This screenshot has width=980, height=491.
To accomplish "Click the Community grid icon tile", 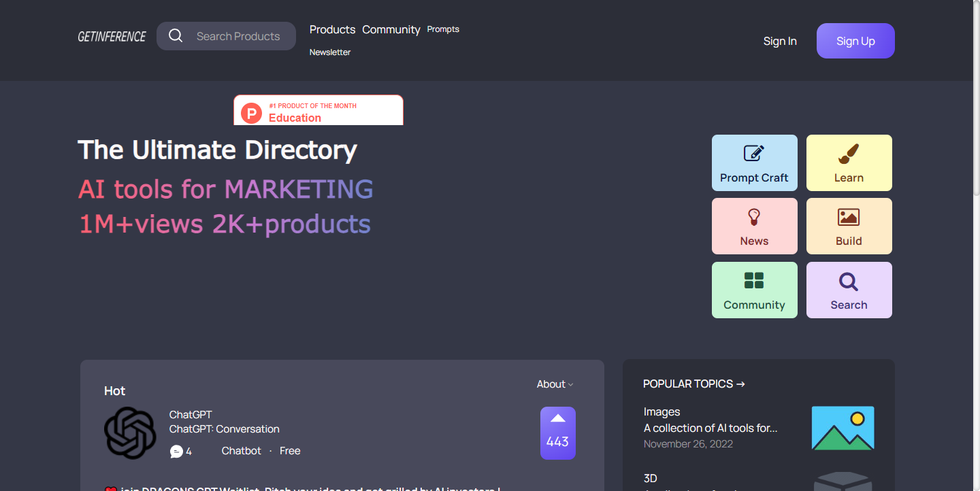I will click(x=754, y=290).
